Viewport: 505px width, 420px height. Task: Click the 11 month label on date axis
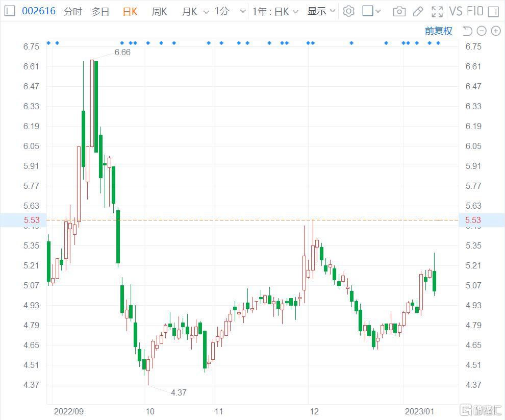[x=219, y=412]
